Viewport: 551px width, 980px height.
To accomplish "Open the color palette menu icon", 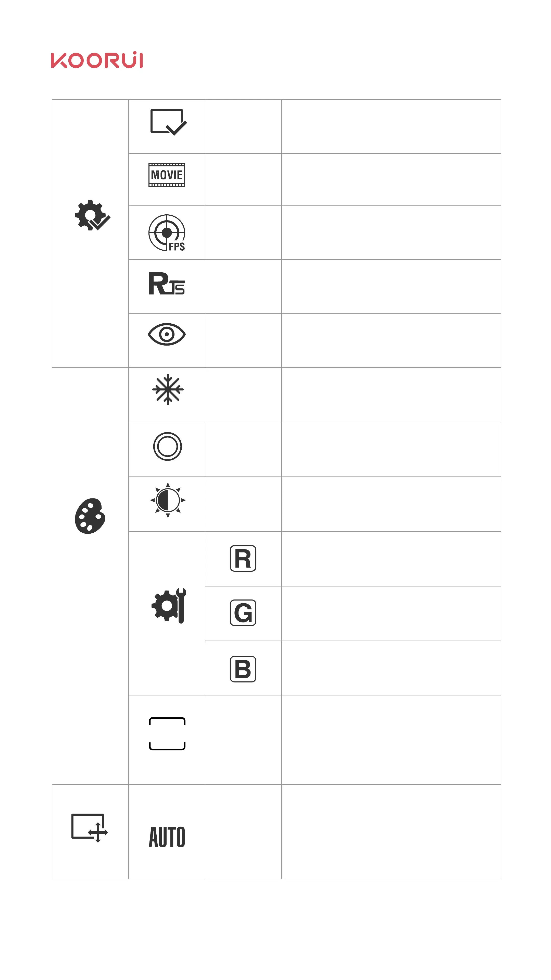I will point(90,516).
